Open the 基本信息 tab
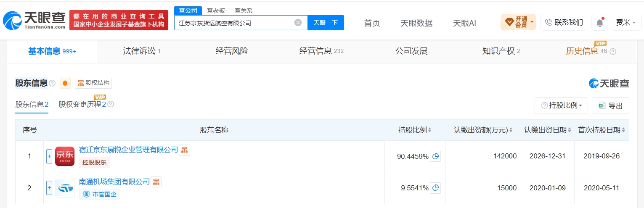Viewport: 644px width, 208px height. 52,51
